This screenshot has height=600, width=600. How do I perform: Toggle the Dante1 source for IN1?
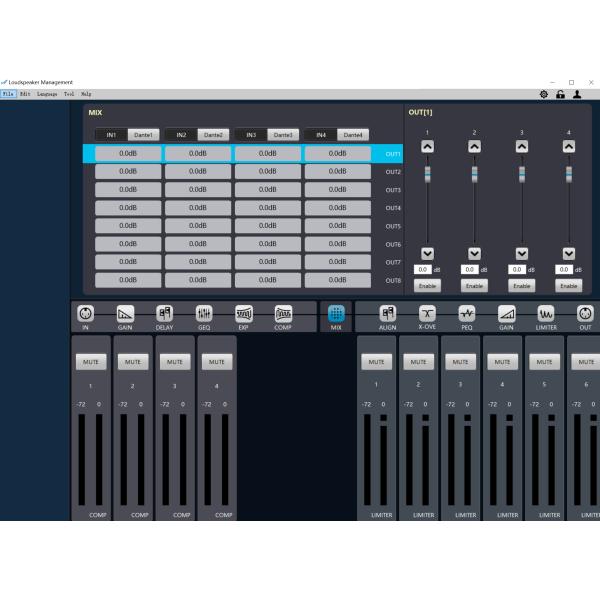point(143,135)
